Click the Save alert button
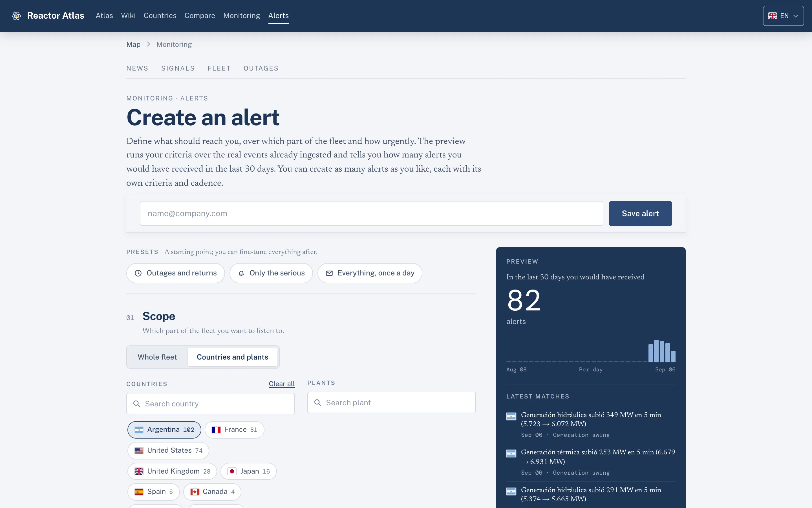The image size is (812, 508). [x=640, y=213]
